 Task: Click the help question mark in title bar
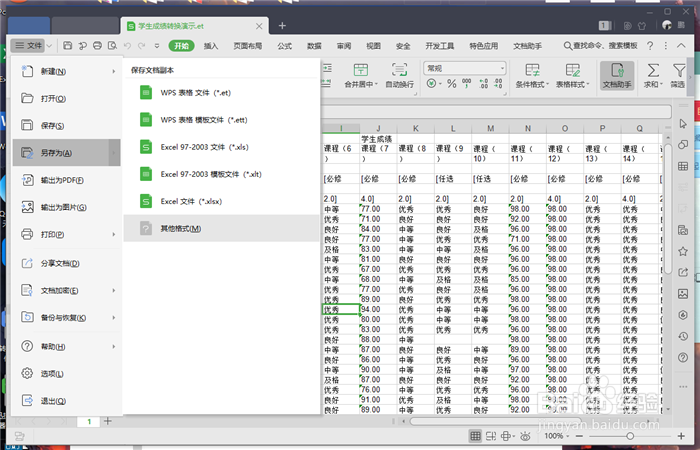tap(650, 46)
